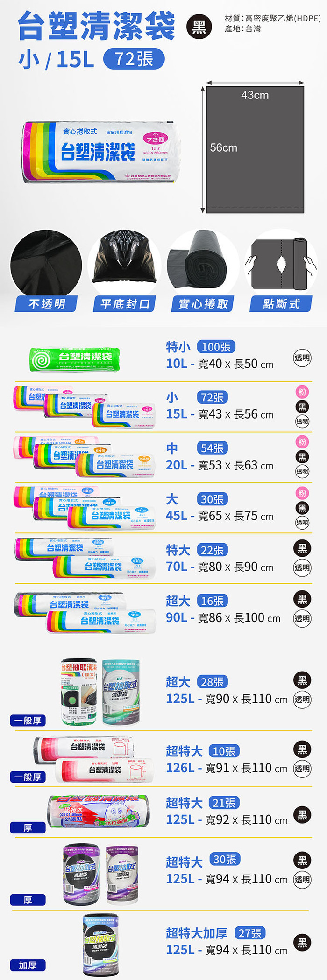Select the "透明" badge in the 10L row
Viewport: 327px width, 980px height.
302,358
